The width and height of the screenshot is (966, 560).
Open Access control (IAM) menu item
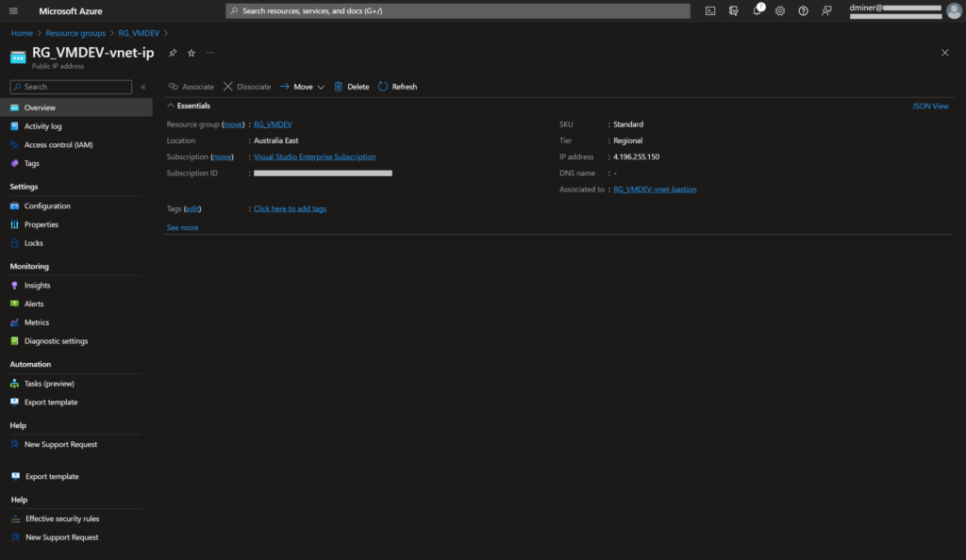[x=58, y=145]
